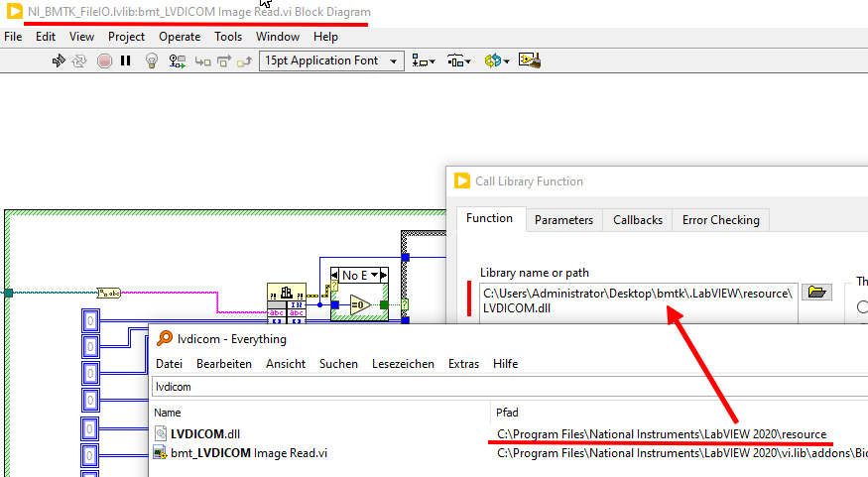This screenshot has height=477, width=868.
Task: Click the Step Into icon
Action: (x=202, y=61)
